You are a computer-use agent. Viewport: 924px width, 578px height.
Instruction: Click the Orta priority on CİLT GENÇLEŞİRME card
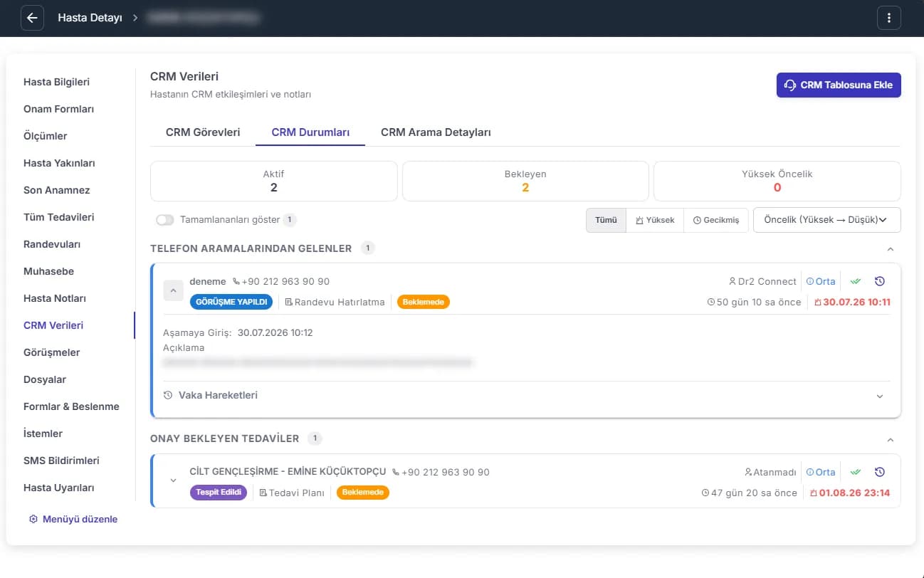(821, 472)
